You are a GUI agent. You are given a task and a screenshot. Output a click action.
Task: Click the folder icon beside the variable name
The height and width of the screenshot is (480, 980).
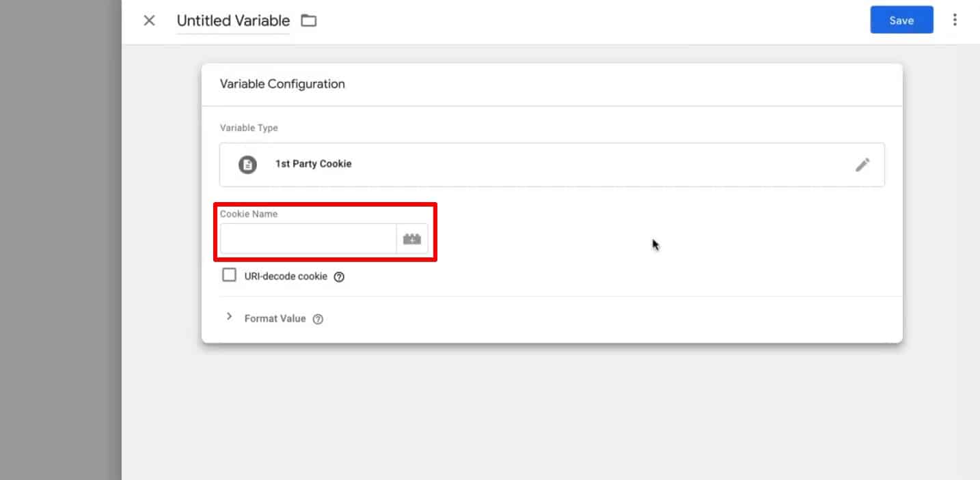point(308,20)
